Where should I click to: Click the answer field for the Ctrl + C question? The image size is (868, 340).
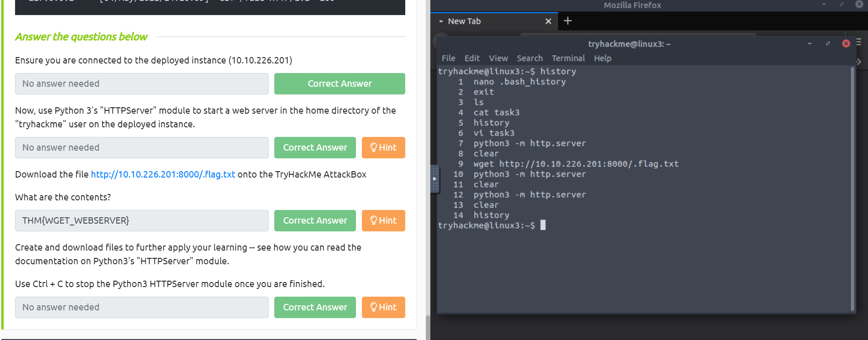[x=142, y=307]
